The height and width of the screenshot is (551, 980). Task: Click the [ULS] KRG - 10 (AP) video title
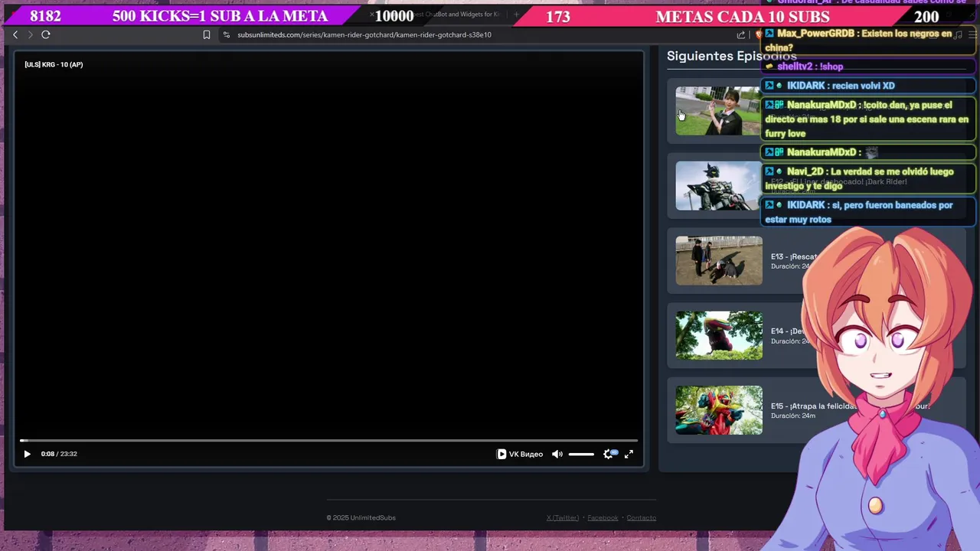point(54,64)
